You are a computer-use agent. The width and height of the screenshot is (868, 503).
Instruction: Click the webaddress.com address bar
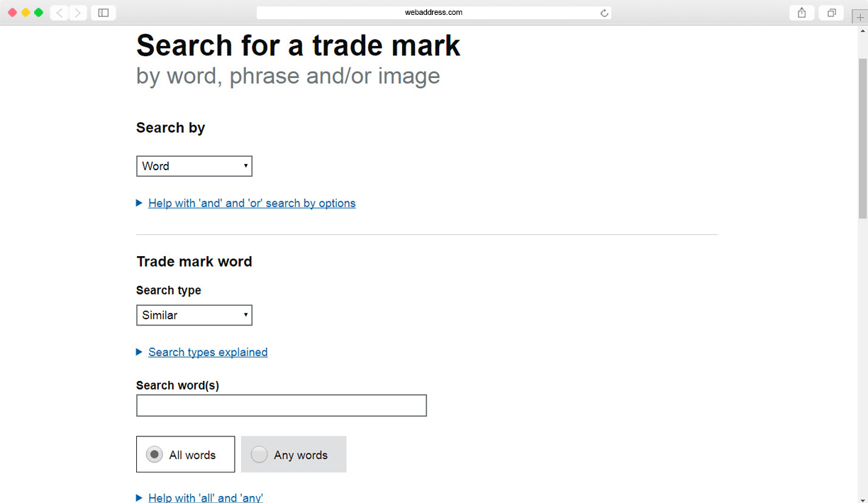[433, 13]
